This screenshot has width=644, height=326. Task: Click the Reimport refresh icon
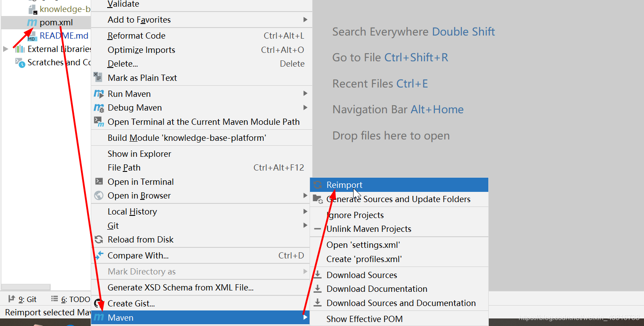pos(317,185)
